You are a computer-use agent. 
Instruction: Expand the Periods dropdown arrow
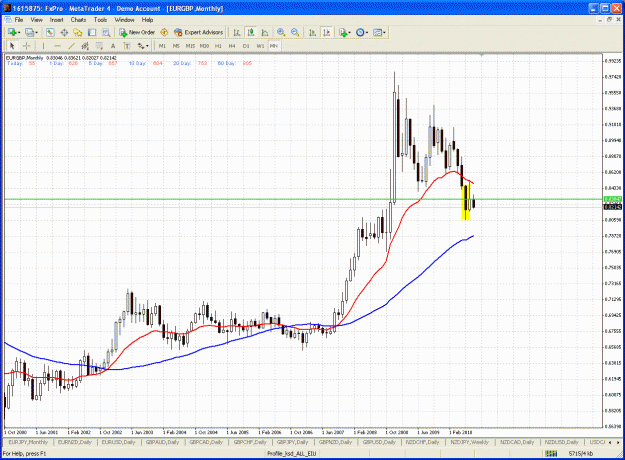pos(367,33)
